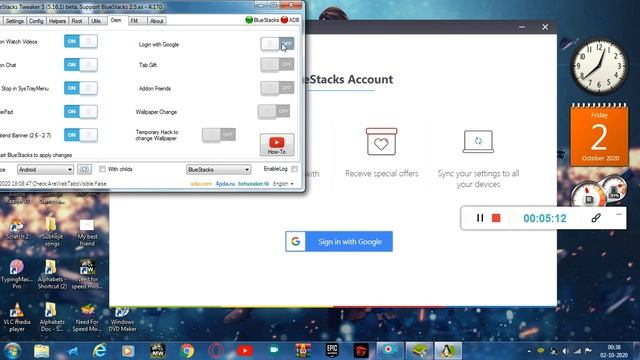This screenshot has height=360, width=640.
Task: Toggle the Chat switch
Action: pos(81,64)
